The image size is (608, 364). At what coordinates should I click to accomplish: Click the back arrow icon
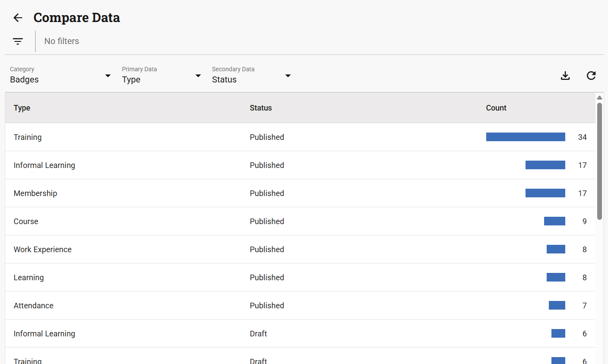pos(18,18)
